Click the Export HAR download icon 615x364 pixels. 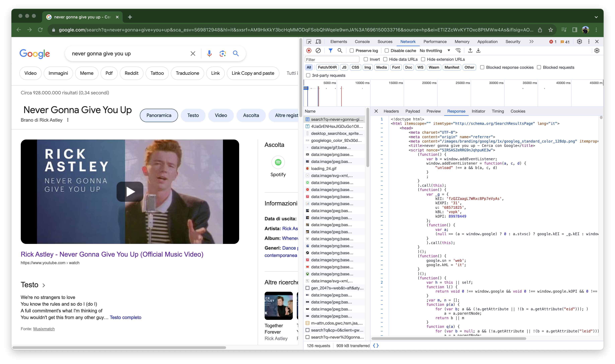pyautogui.click(x=478, y=51)
